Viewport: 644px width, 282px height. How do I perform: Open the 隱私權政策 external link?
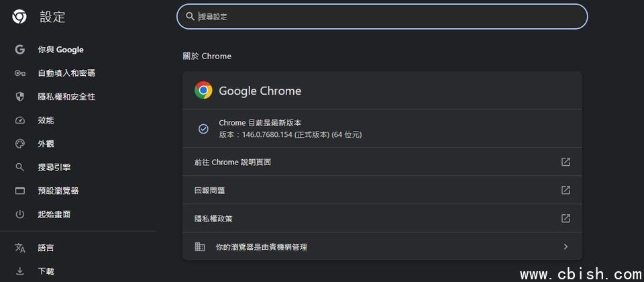pos(566,218)
